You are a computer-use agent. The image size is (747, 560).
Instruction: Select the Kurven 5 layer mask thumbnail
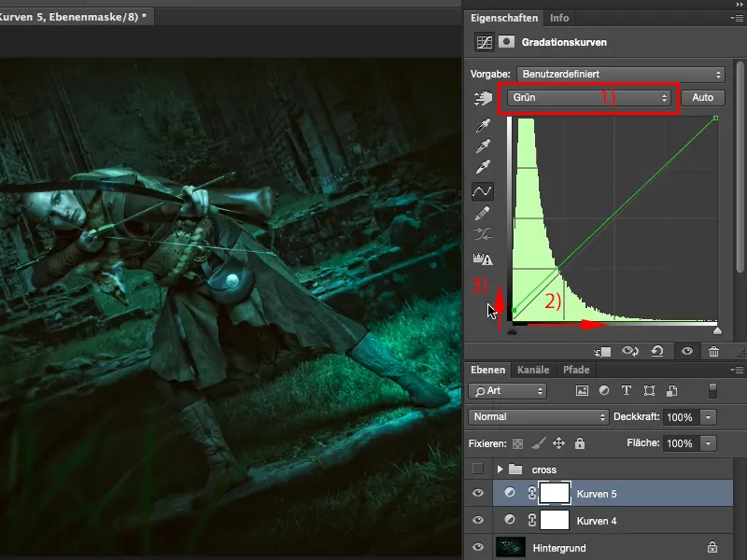(555, 493)
